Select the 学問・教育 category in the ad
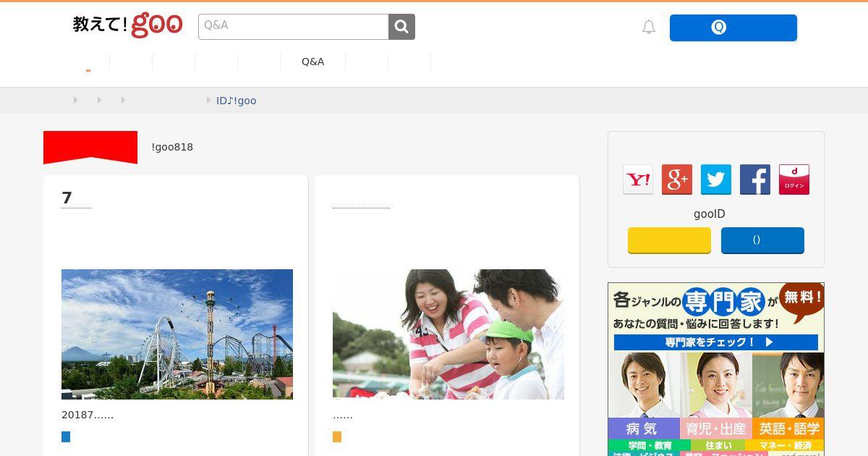 [x=650, y=445]
